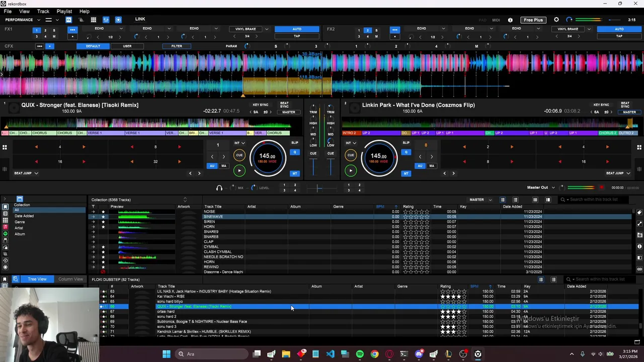Enable FX2 AUTO BPM mode
This screenshot has height=362, width=644.
619,29
